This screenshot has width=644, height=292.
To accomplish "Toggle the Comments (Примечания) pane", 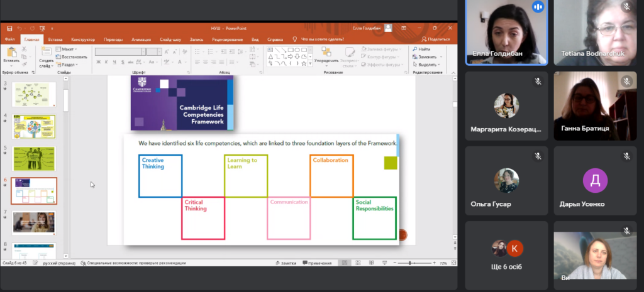I will tap(316, 263).
